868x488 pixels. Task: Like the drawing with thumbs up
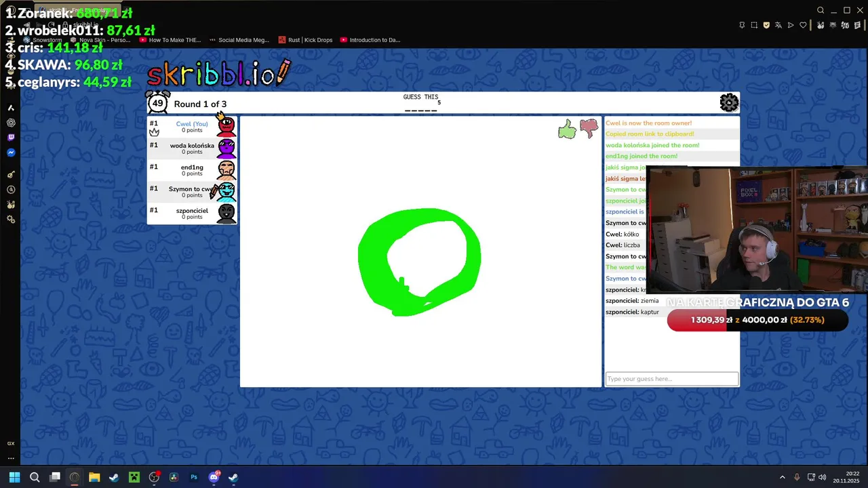coord(567,129)
